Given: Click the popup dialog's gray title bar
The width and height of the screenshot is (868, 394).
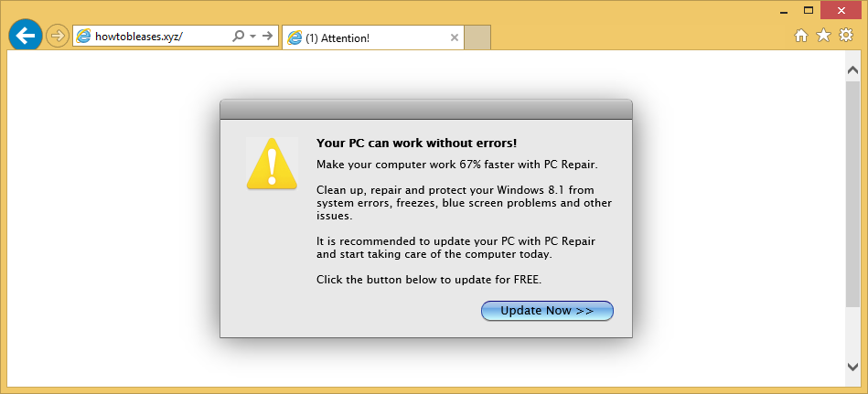Looking at the screenshot, I should coord(425,109).
